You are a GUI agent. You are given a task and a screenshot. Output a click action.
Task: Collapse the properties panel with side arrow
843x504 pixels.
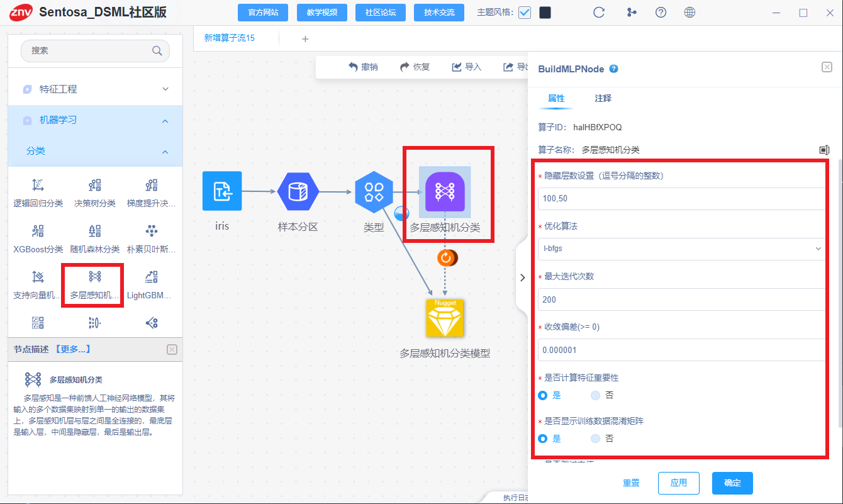click(522, 277)
